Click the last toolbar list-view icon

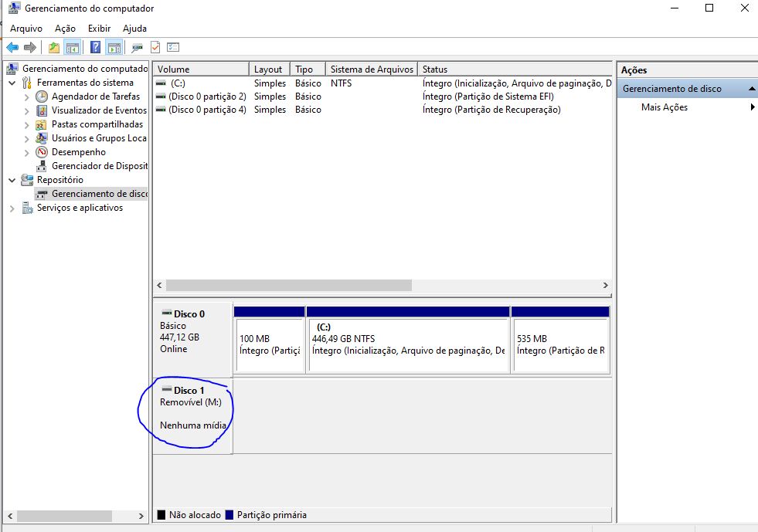[x=173, y=47]
